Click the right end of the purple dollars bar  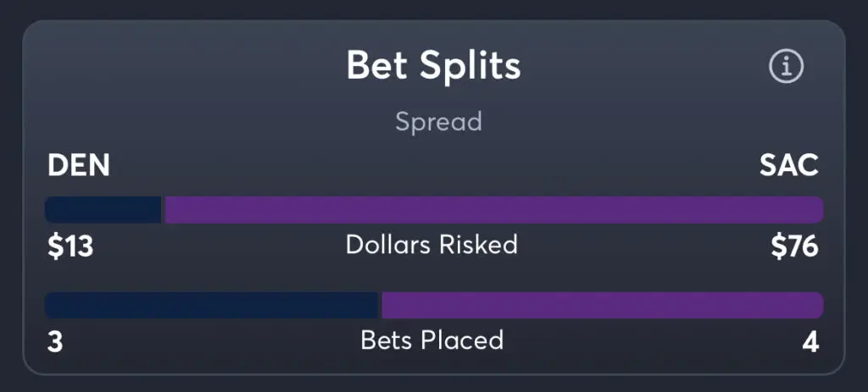click(x=816, y=210)
